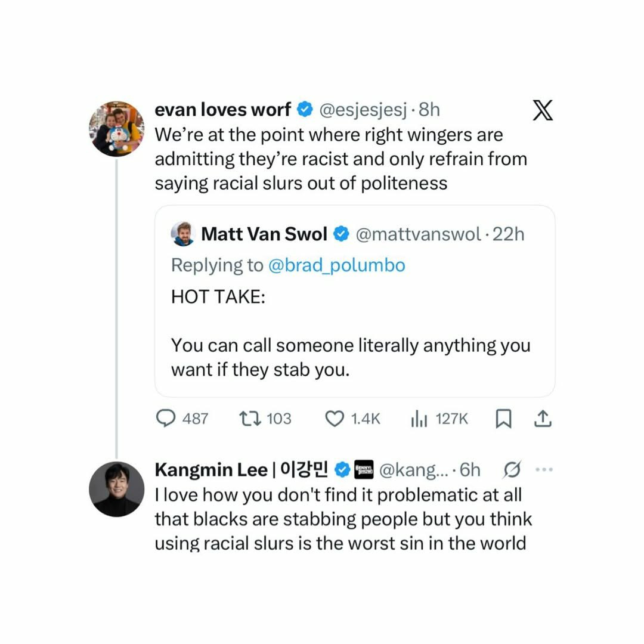644x644 pixels.
Task: Open the @esjesjesj handle link
Action: [x=364, y=110]
